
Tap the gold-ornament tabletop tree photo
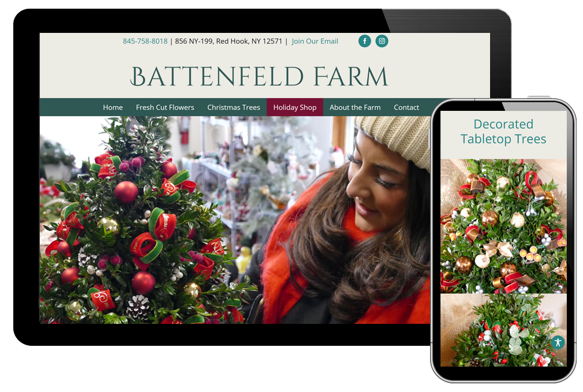(503, 226)
